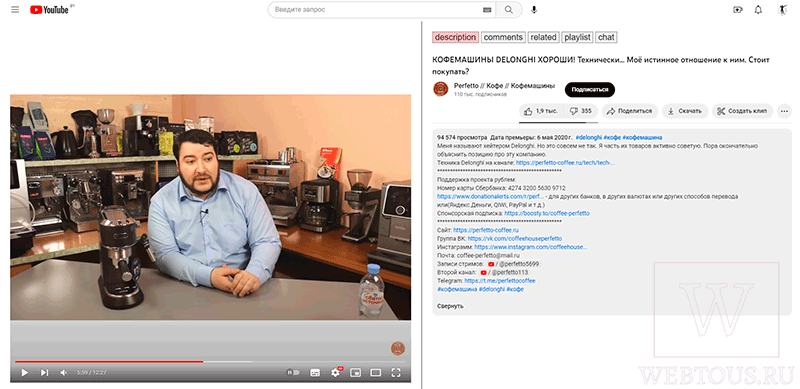Open the hamburger guide menu
800x389 pixels.
[15, 10]
